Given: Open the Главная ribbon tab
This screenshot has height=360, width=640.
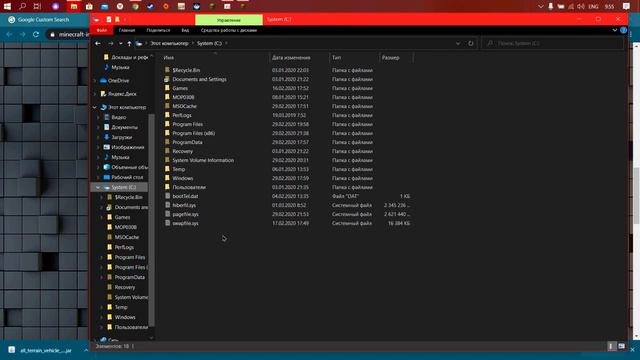Looking at the screenshot, I should click(127, 30).
